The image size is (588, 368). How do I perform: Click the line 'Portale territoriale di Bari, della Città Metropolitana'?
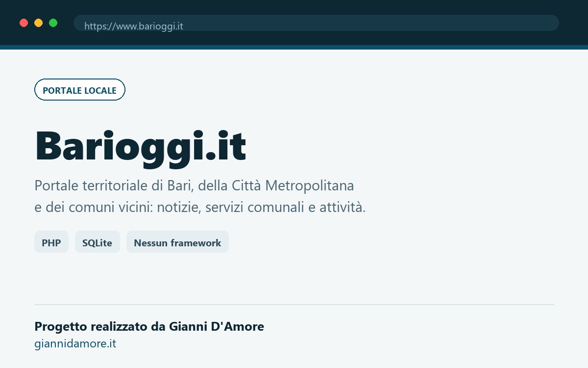pyautogui.click(x=194, y=186)
